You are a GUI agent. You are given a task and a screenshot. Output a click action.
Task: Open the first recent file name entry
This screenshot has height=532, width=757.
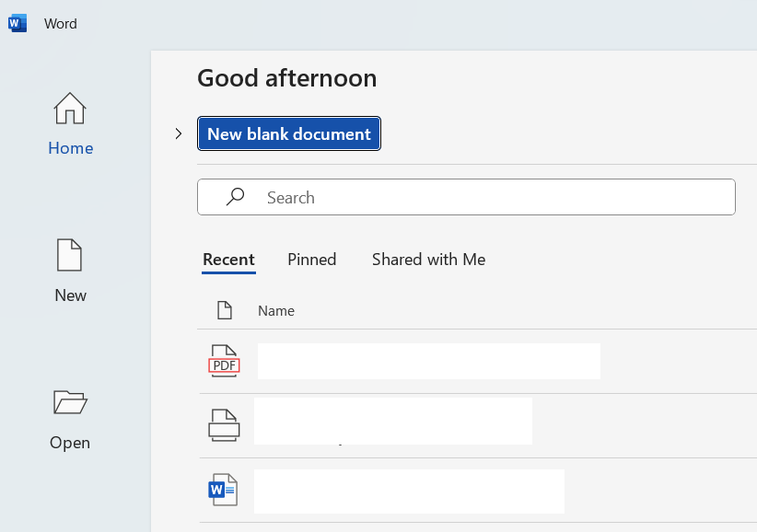[x=428, y=361]
